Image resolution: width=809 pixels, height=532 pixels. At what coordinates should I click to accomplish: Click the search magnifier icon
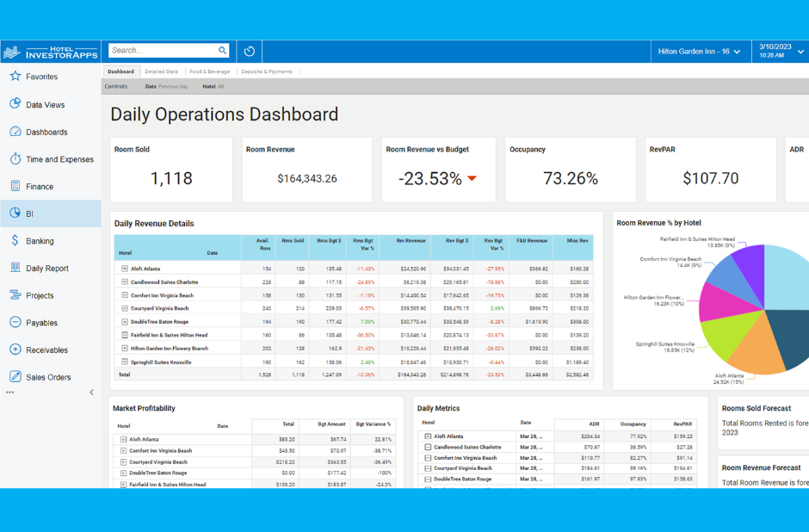coord(222,50)
